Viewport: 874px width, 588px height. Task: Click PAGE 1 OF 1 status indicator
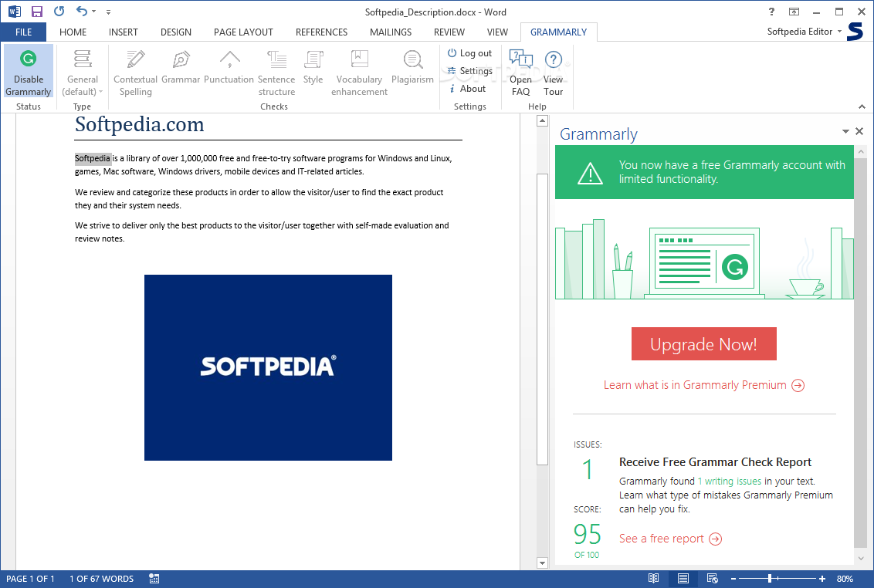pos(30,579)
